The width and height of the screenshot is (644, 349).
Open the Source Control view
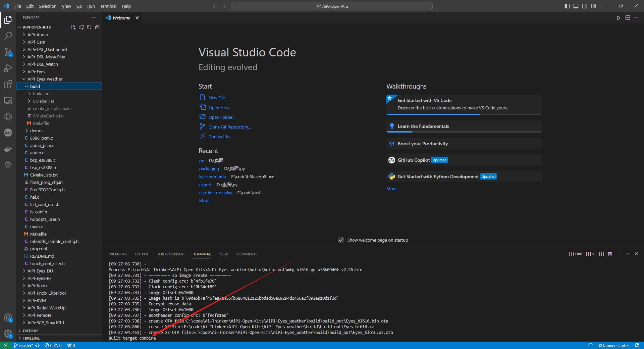coord(8,52)
